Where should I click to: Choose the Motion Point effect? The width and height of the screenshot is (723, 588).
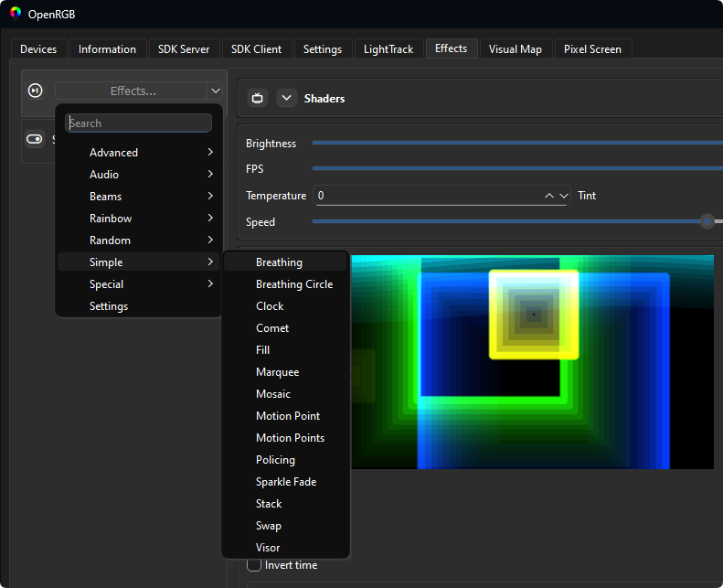(x=285, y=416)
